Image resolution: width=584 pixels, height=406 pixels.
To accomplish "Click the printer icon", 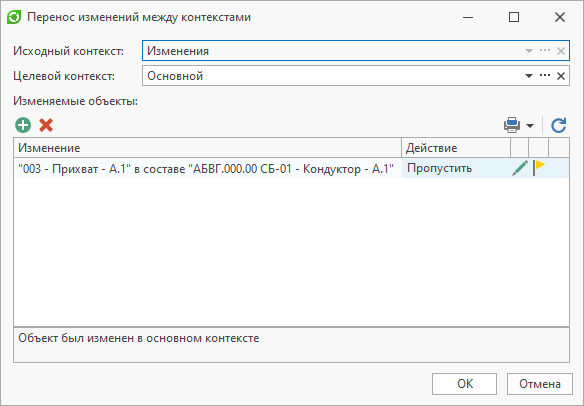I will point(512,125).
